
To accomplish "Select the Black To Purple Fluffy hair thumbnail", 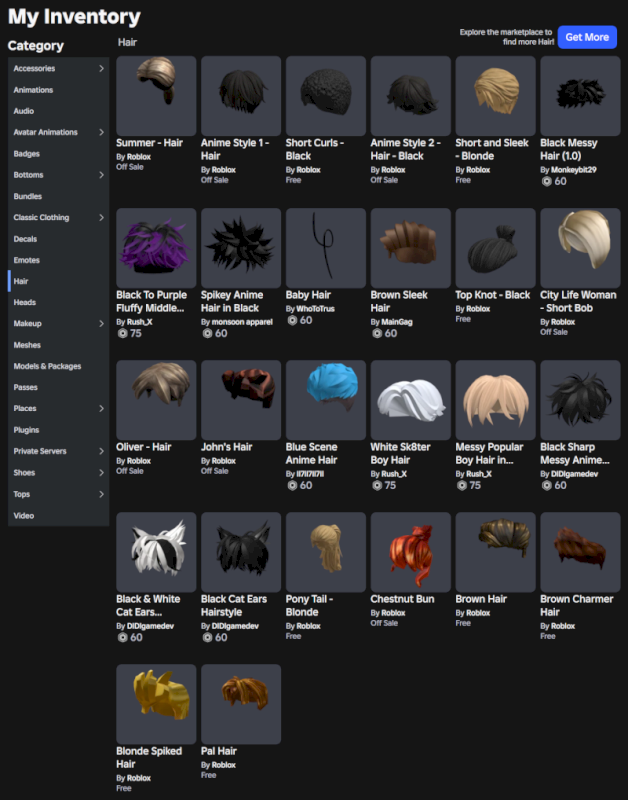I will coord(156,248).
